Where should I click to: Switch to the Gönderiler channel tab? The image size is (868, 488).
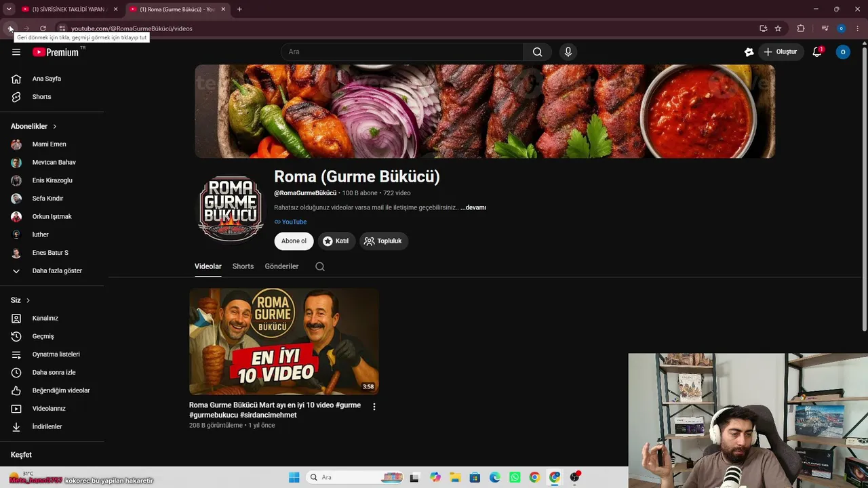(x=281, y=266)
